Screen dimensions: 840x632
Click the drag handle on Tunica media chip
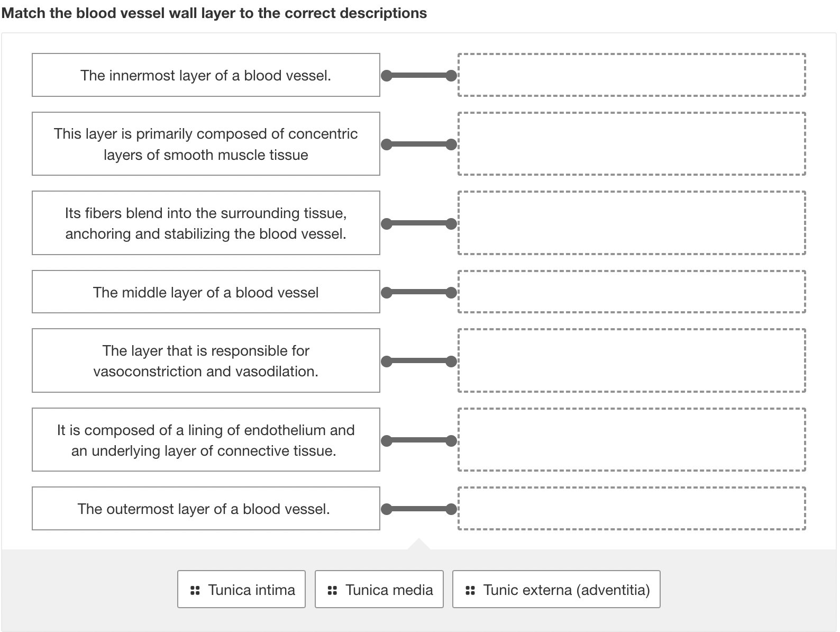click(333, 589)
